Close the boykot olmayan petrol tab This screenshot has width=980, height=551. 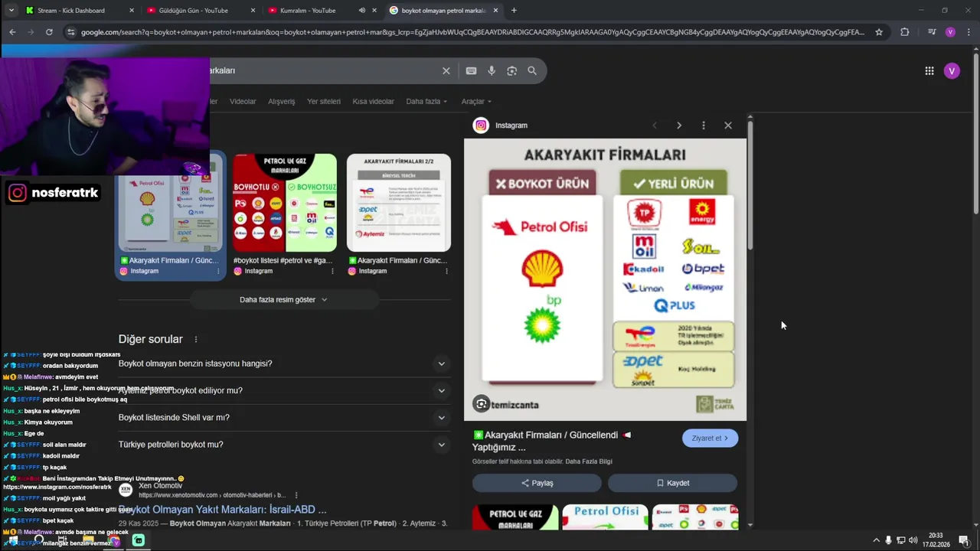click(496, 11)
